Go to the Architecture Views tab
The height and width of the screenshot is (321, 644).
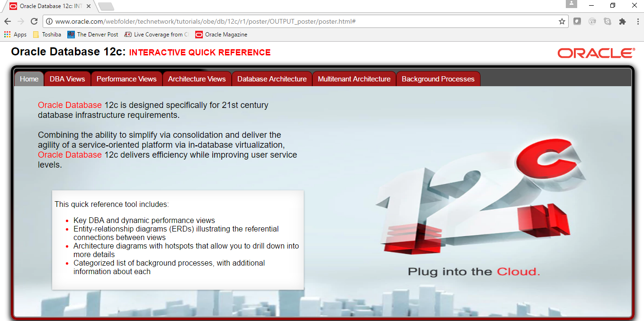click(x=197, y=79)
